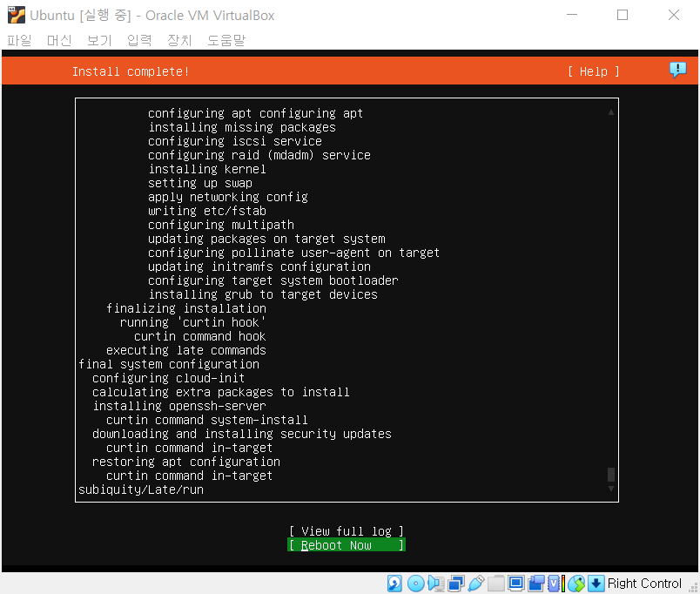Click the log scrollbar thumb
This screenshot has height=594, width=700.
[x=610, y=475]
